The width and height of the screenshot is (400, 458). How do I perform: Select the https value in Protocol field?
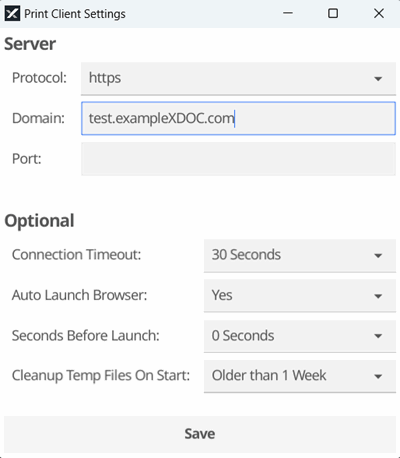tap(105, 78)
